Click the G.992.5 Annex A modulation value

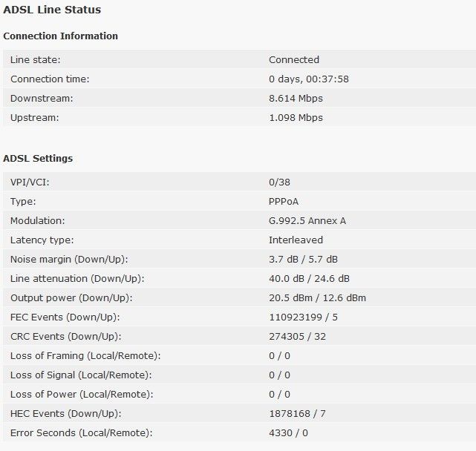[x=307, y=221]
